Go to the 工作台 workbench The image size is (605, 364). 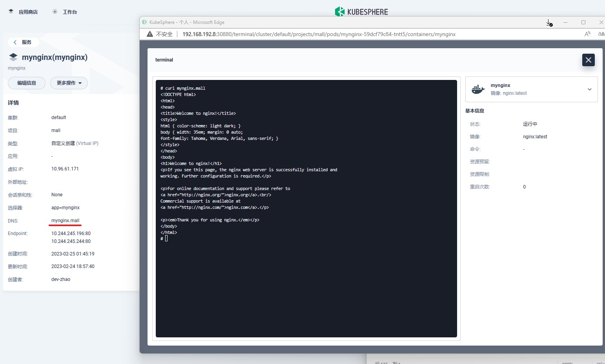[65, 12]
